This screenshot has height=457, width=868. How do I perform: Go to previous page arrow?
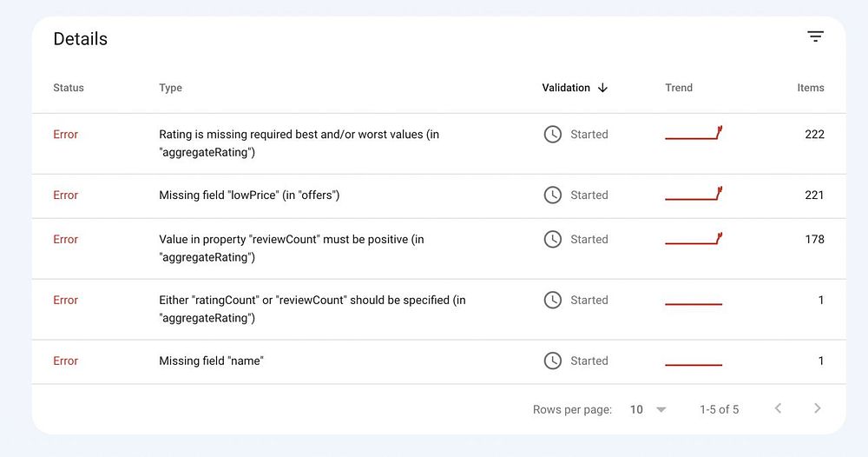click(x=778, y=408)
